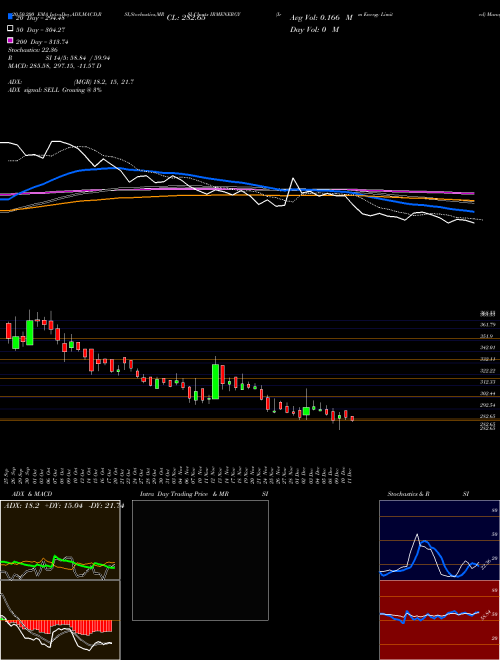The height and width of the screenshot is (660, 500).
Task: Click the blue 20 Day legend swatch
Action: tap(11, 18)
